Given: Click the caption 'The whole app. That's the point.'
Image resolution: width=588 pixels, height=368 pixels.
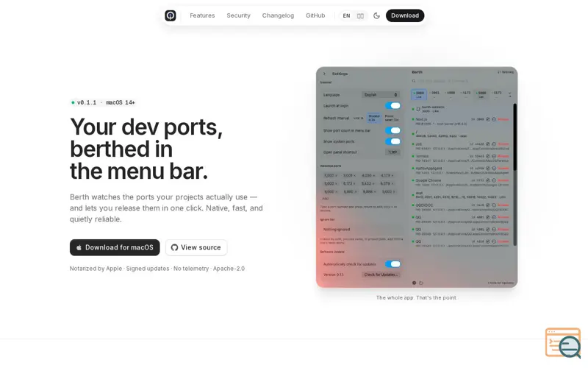Looking at the screenshot, I should (x=417, y=297).
